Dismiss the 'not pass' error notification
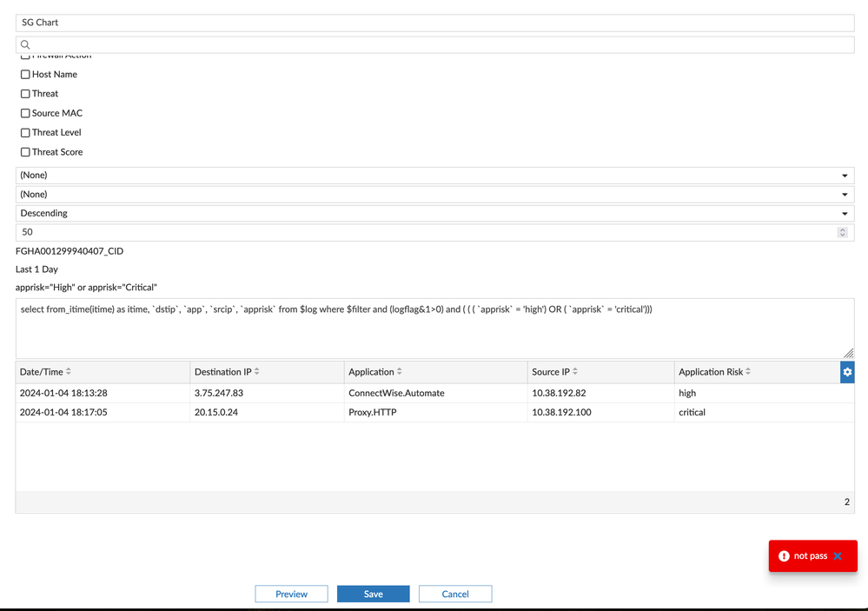This screenshot has height=611, width=868. [838, 555]
